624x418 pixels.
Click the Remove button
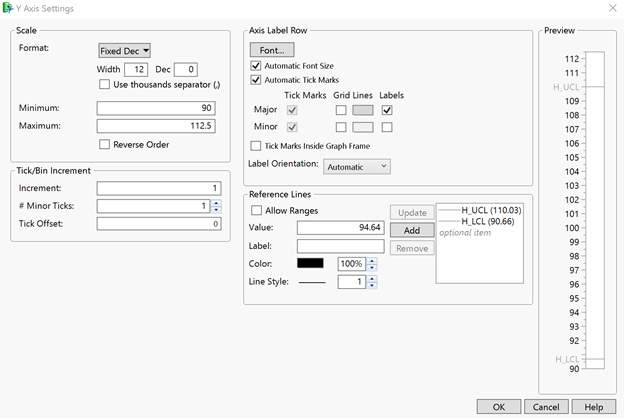click(x=412, y=248)
